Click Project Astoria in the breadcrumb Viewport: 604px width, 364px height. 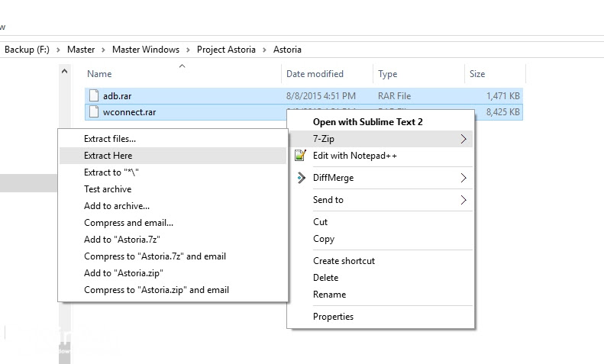[x=226, y=50]
